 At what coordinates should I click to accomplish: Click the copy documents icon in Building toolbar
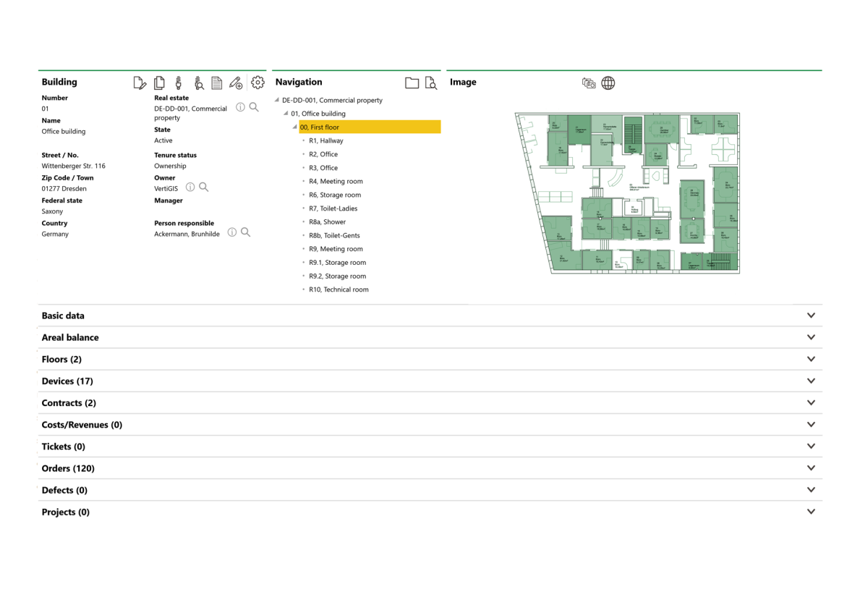click(159, 83)
